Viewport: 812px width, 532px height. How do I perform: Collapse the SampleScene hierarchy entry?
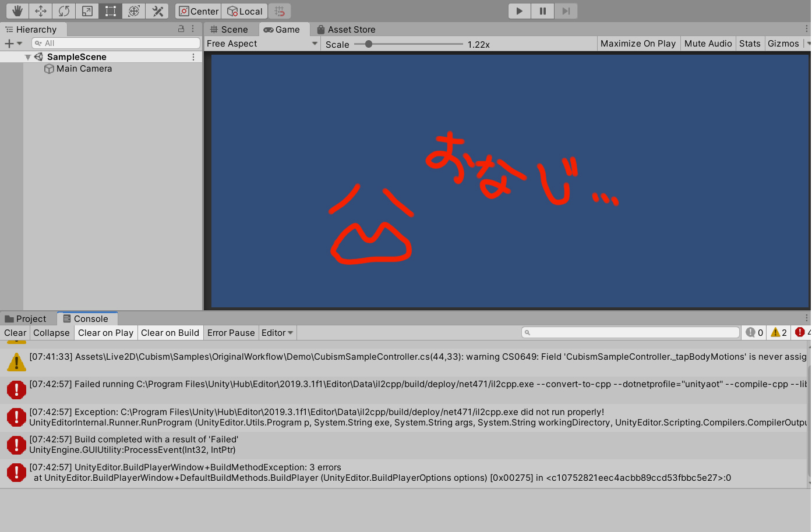[27, 56]
